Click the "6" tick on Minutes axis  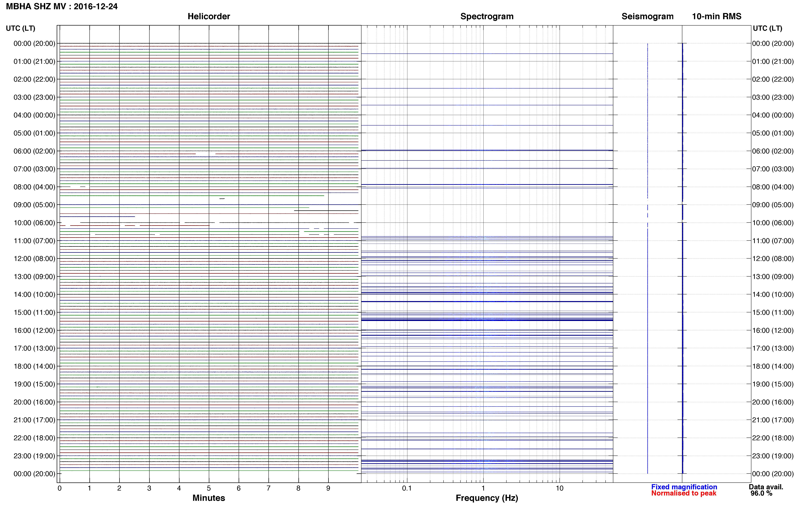pos(239,488)
